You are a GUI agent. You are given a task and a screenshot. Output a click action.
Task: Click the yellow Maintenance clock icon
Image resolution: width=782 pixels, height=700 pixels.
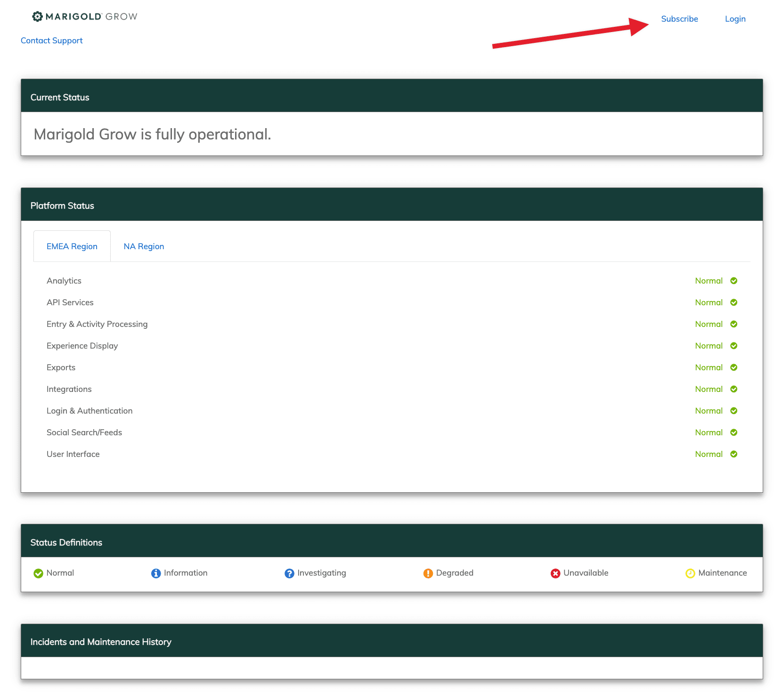click(x=690, y=573)
